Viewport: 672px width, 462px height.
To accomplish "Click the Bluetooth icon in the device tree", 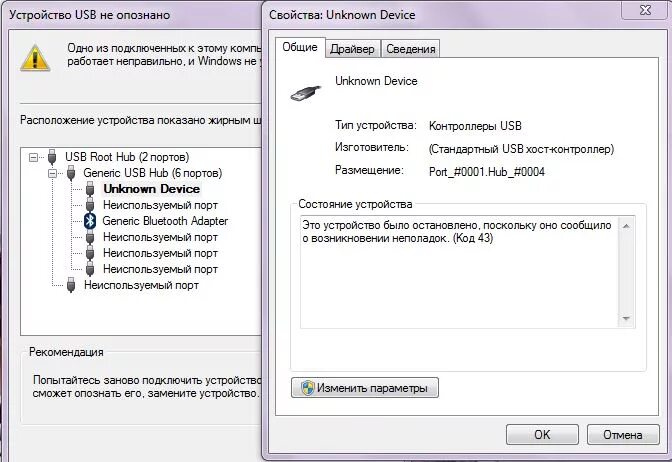I will coord(90,221).
